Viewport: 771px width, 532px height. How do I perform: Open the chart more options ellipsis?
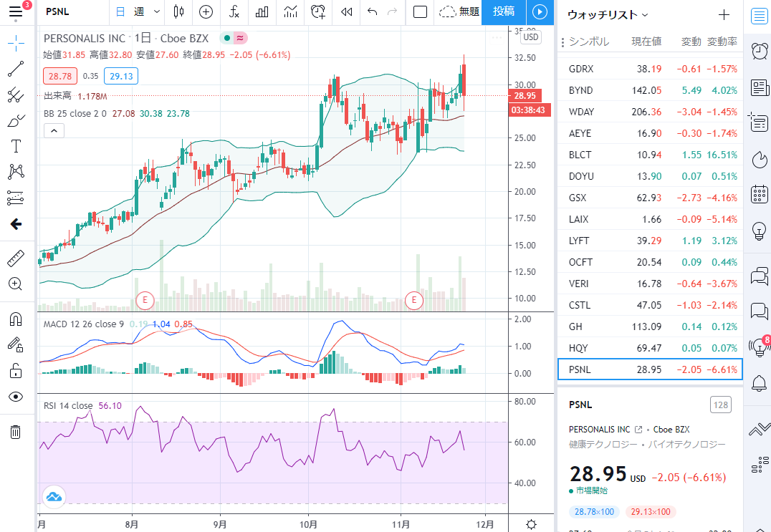click(x=497, y=38)
